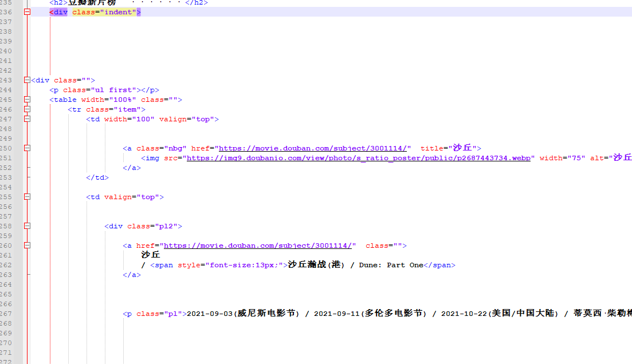Click the class="nbg" attribute
The height and width of the screenshot is (364, 632).
click(161, 148)
